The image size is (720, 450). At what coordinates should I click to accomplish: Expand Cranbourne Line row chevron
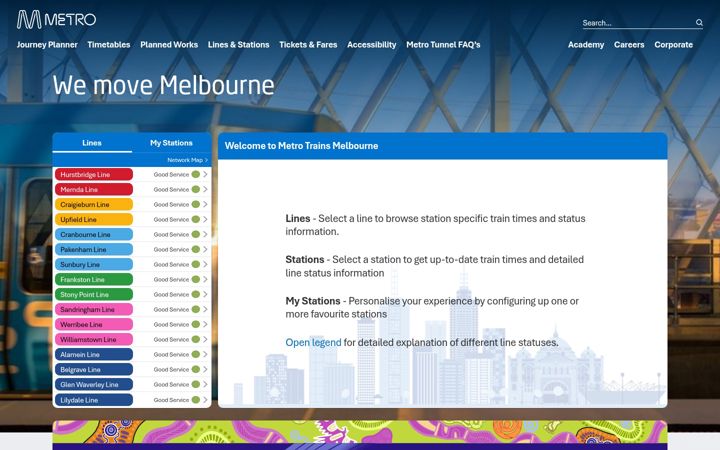click(205, 234)
